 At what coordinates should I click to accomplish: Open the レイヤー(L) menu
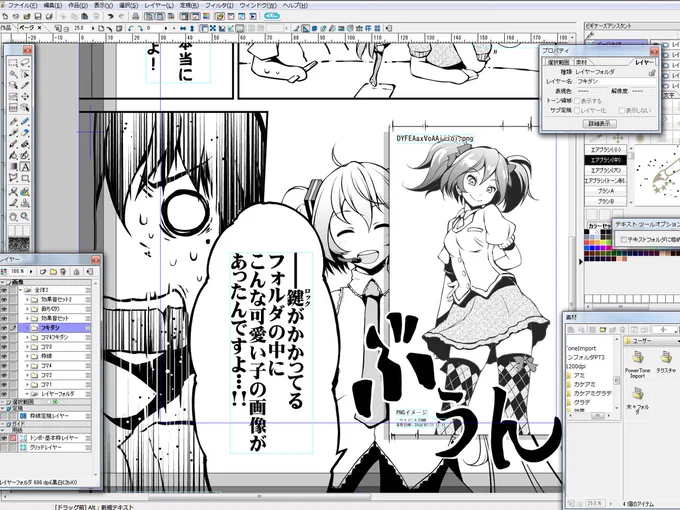159,5
